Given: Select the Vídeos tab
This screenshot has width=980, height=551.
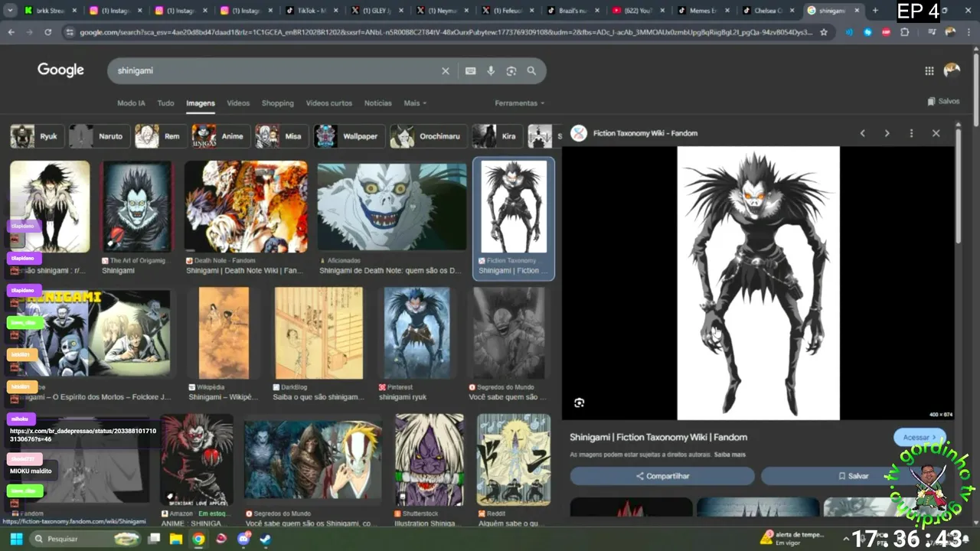Looking at the screenshot, I should click(x=238, y=103).
